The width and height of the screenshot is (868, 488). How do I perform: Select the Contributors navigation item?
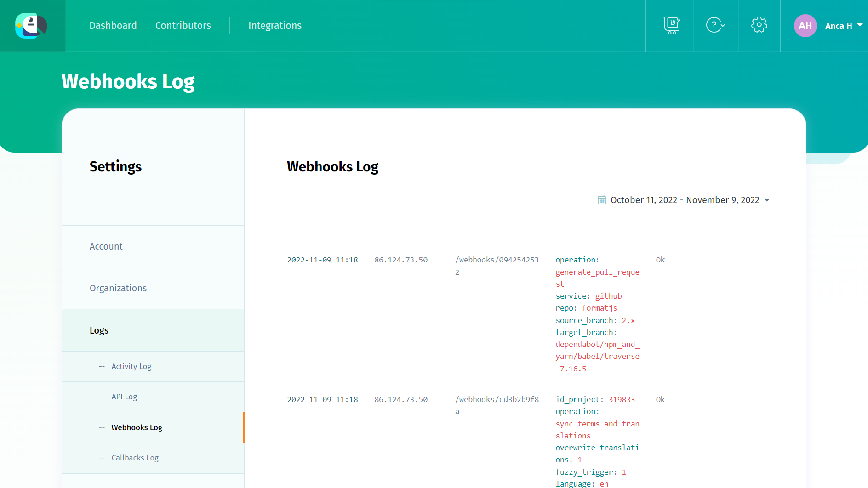pyautogui.click(x=183, y=26)
